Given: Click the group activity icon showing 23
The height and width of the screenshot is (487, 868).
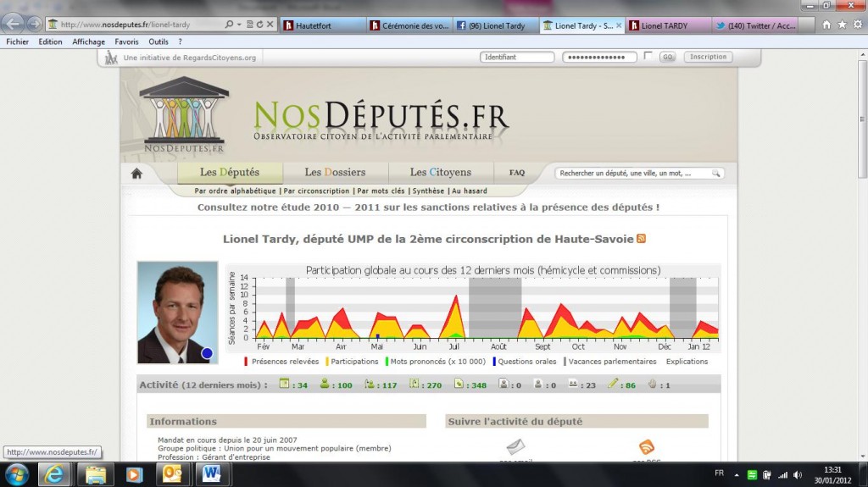Looking at the screenshot, I should [x=572, y=384].
